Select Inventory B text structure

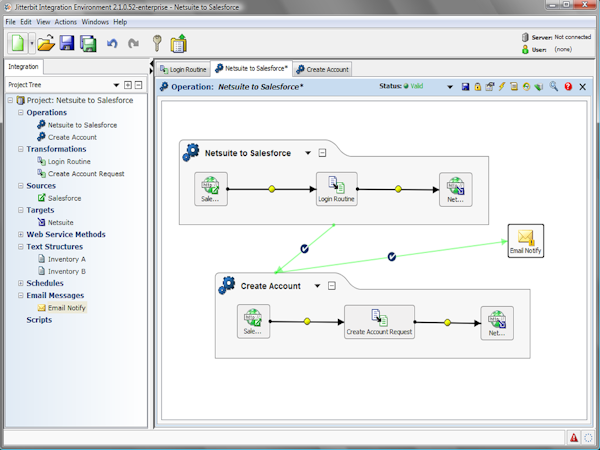click(62, 271)
